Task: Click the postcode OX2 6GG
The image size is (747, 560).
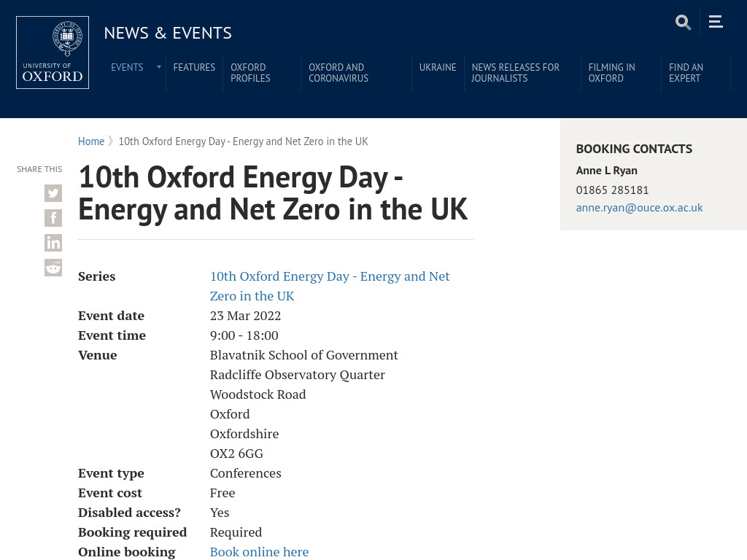Action: point(236,454)
